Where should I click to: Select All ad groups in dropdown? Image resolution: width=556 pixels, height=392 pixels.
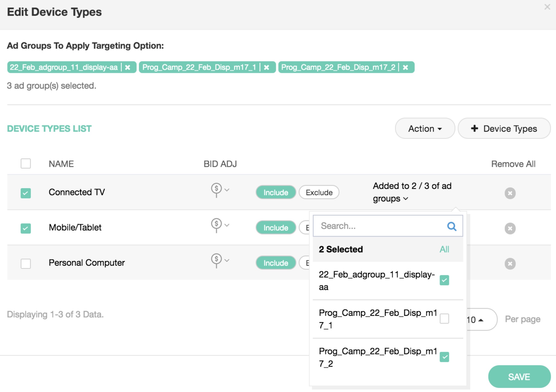[x=444, y=249]
